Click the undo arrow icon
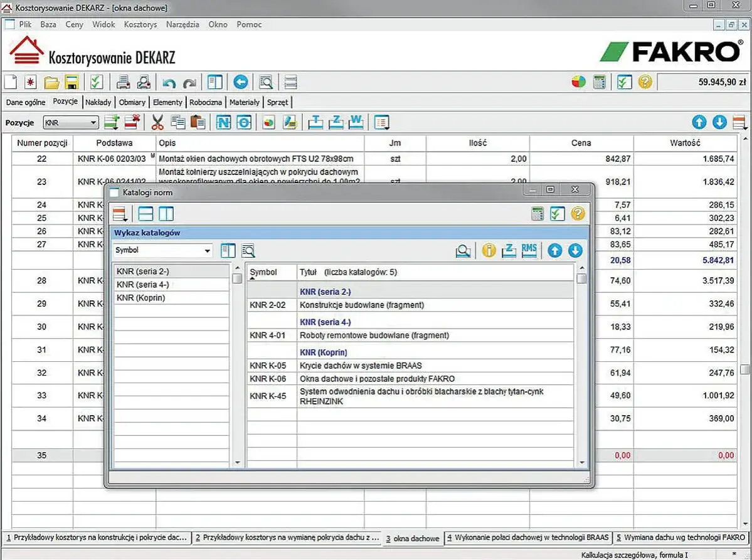 click(x=169, y=82)
